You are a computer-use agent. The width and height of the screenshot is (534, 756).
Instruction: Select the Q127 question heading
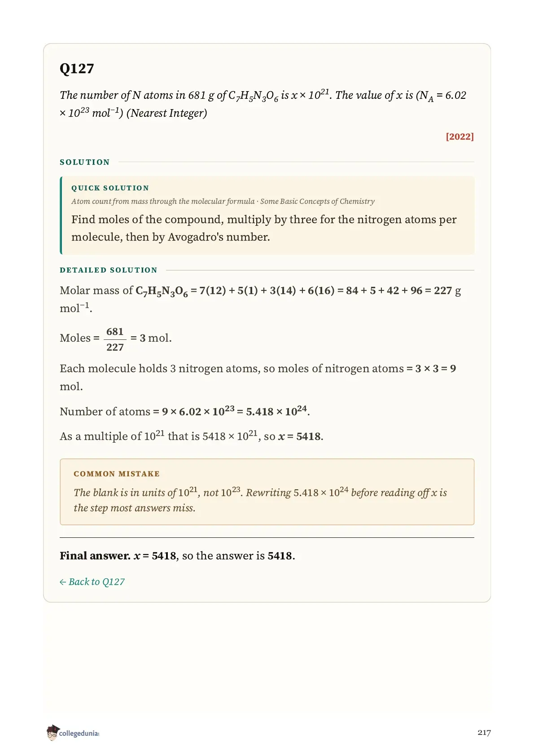77,68
